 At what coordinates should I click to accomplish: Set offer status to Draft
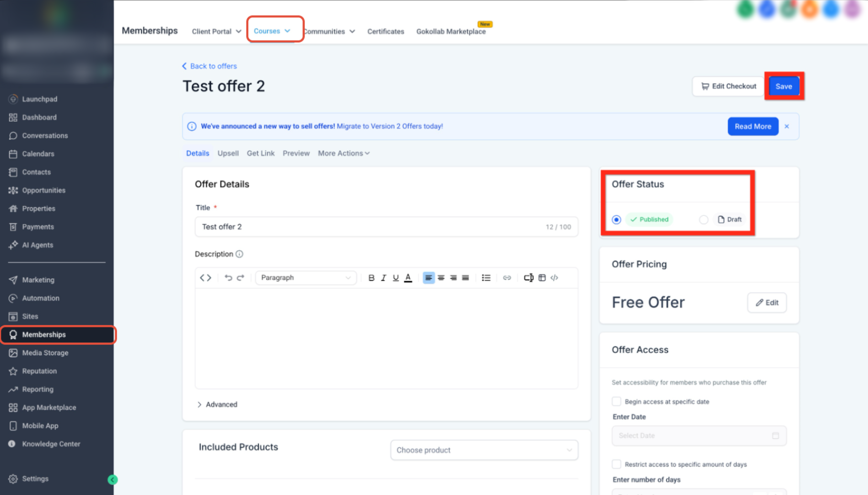(703, 220)
